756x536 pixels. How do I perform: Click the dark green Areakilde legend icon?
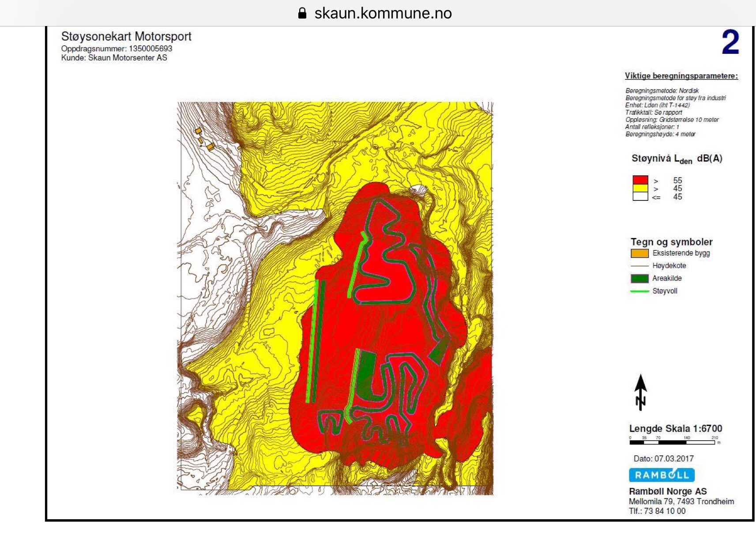click(639, 279)
